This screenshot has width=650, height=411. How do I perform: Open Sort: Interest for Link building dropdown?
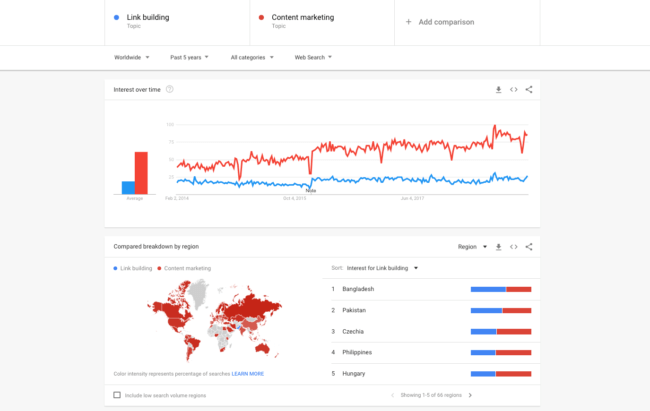(x=375, y=268)
